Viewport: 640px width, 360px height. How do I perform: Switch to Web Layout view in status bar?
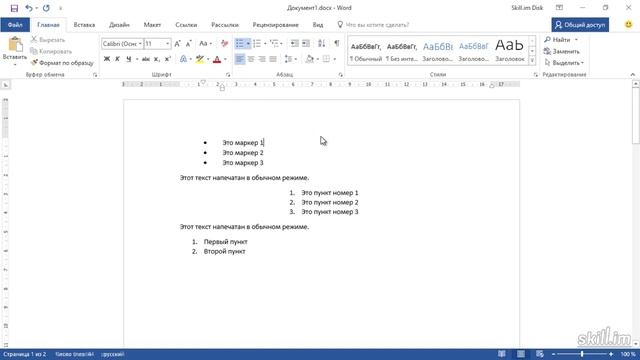[x=540, y=354]
